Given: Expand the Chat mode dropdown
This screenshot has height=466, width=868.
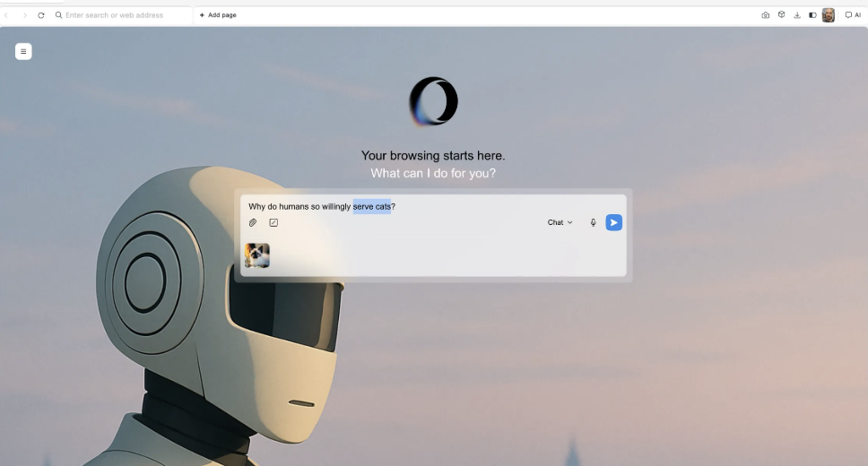Looking at the screenshot, I should coord(560,222).
